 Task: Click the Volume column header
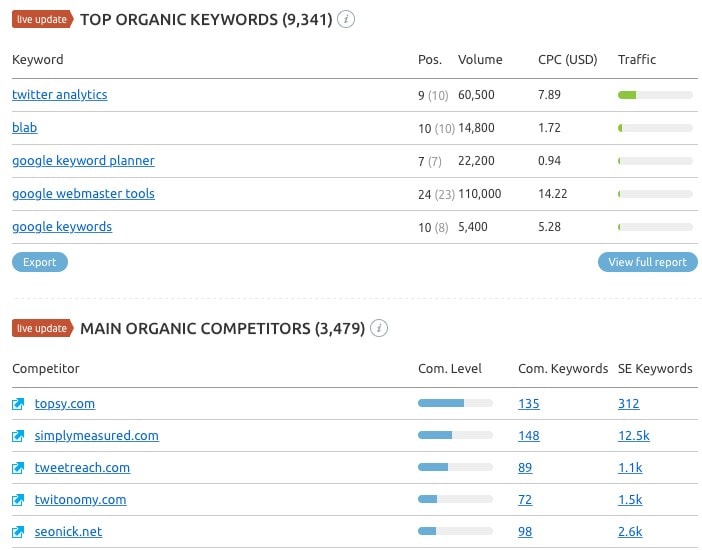480,60
